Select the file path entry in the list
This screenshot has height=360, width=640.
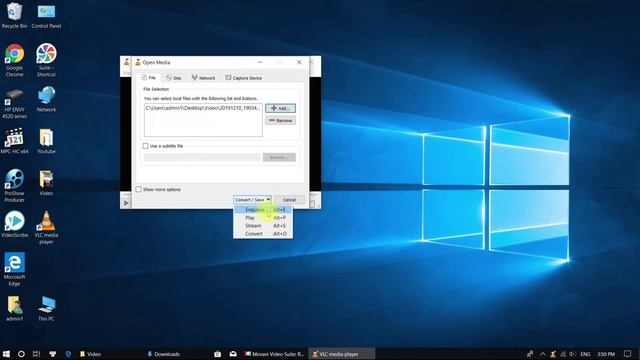coord(203,108)
